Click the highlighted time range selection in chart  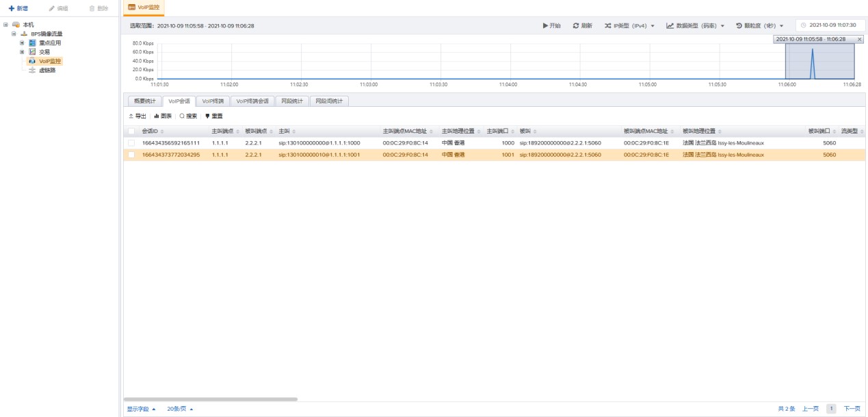(x=819, y=62)
